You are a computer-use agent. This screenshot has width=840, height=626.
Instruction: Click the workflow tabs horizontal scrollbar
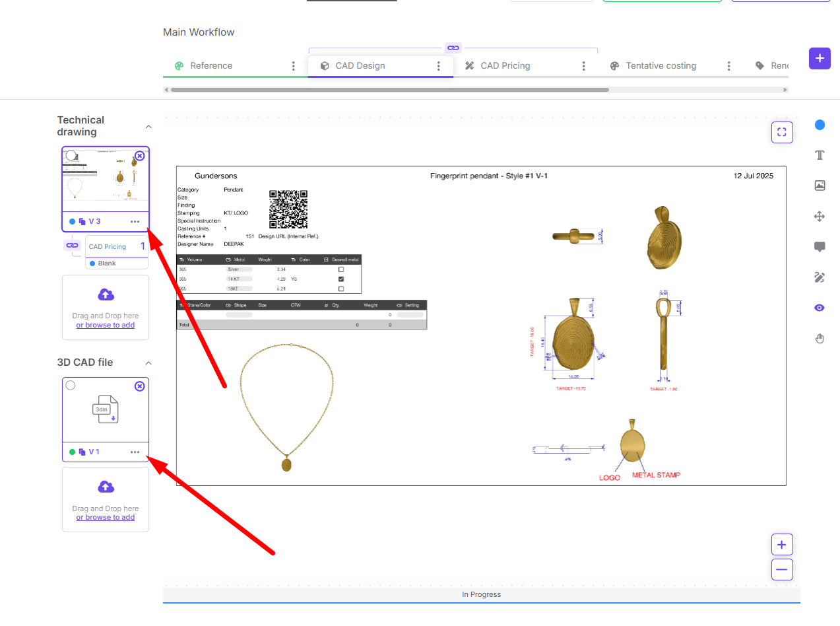tap(389, 90)
